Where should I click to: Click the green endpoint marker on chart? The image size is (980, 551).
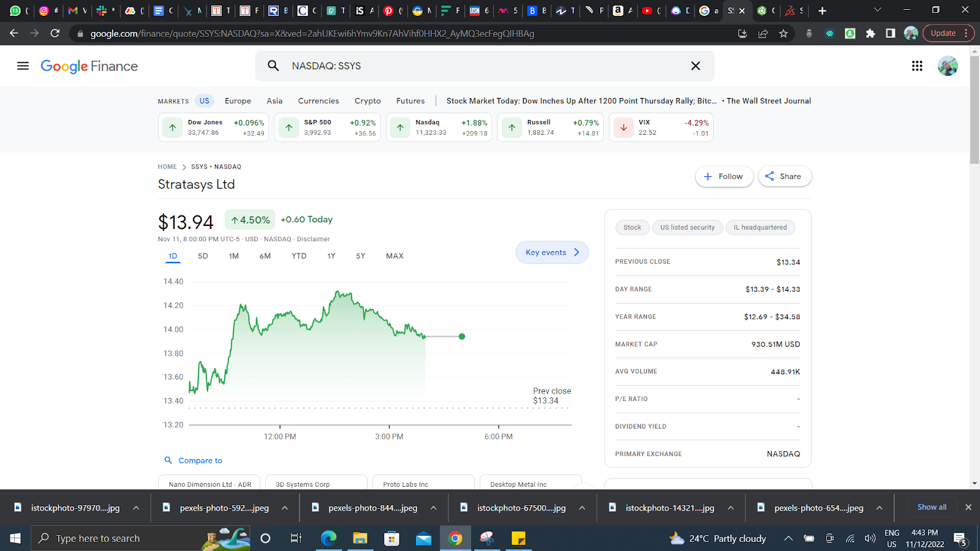pyautogui.click(x=462, y=336)
